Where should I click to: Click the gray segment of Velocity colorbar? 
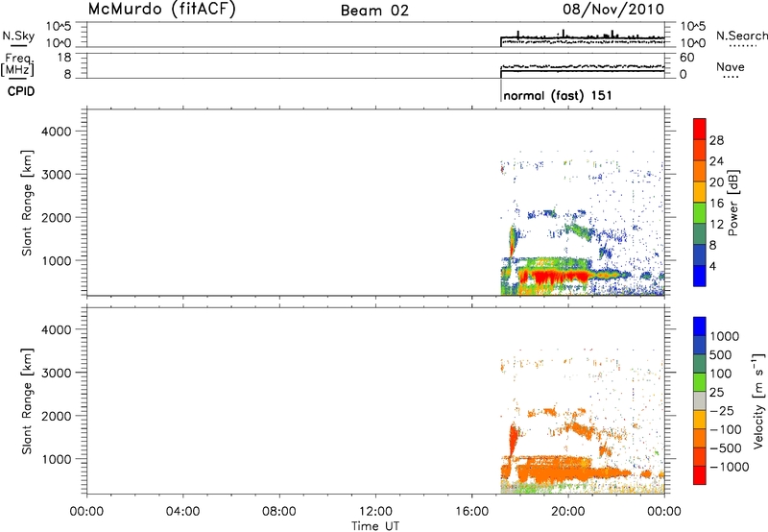700,400
